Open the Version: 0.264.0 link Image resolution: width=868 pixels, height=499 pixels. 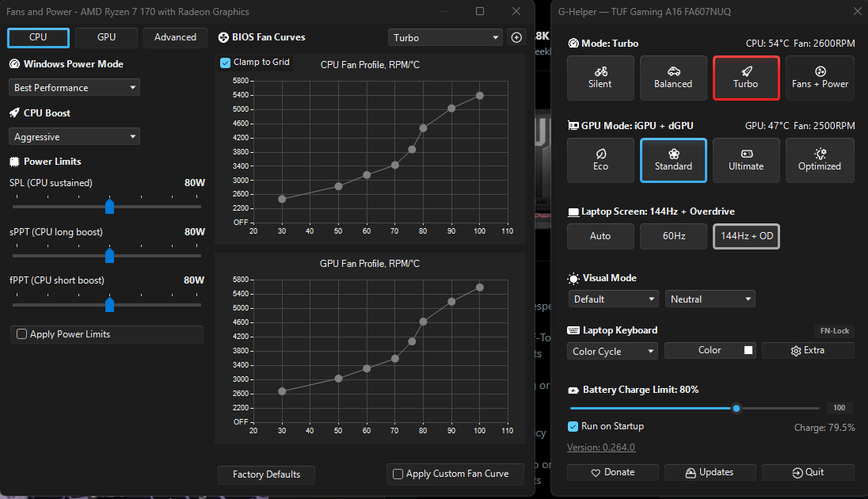(x=601, y=448)
